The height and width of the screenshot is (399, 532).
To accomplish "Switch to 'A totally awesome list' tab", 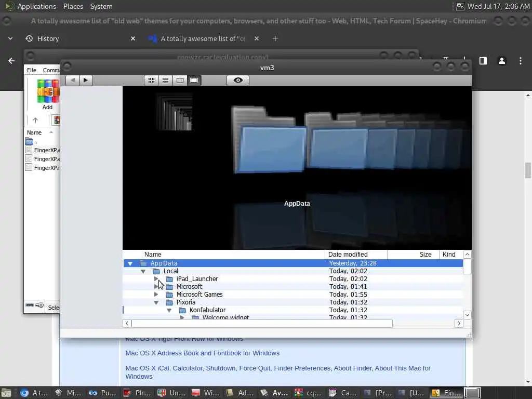I will pyautogui.click(x=204, y=38).
